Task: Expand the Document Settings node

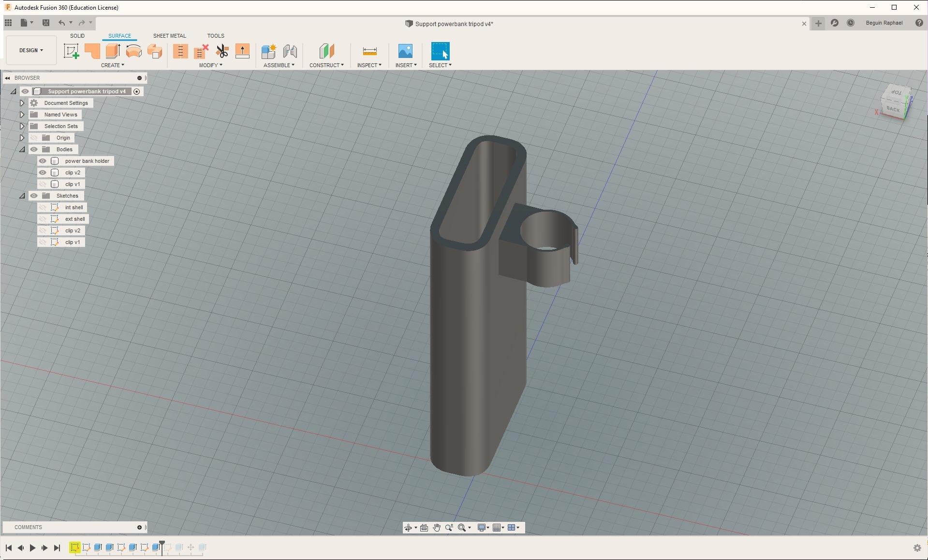Action: point(22,103)
